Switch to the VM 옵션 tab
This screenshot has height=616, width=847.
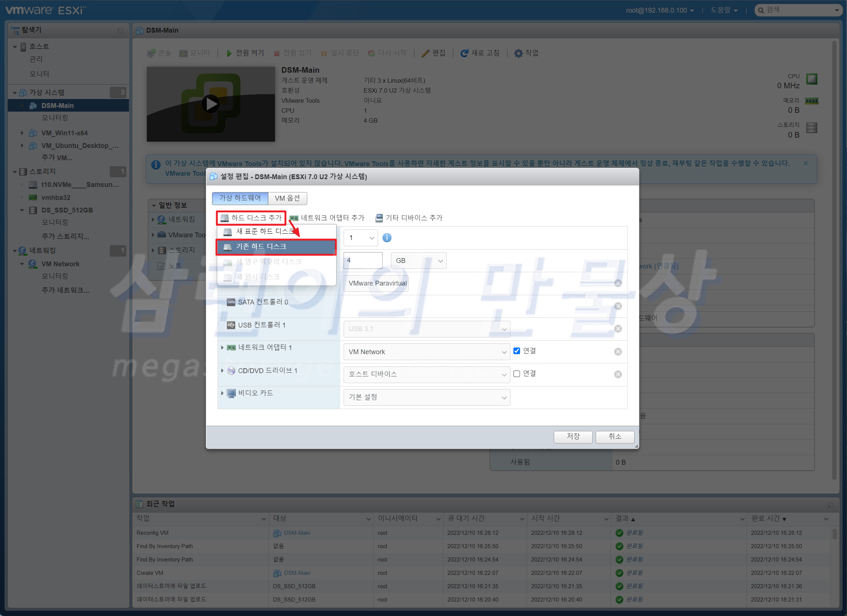(x=287, y=198)
